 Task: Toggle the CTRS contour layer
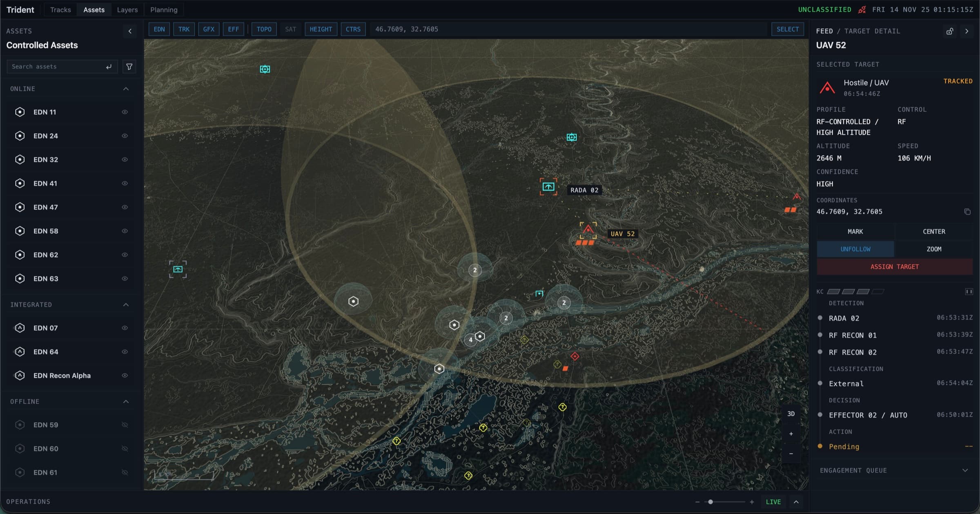tap(353, 29)
